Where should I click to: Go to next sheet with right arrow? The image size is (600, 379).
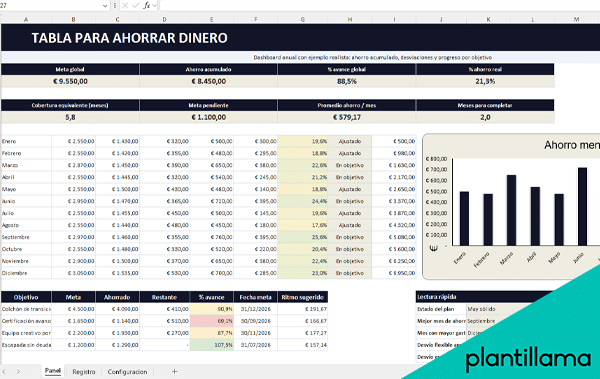pos(18,371)
